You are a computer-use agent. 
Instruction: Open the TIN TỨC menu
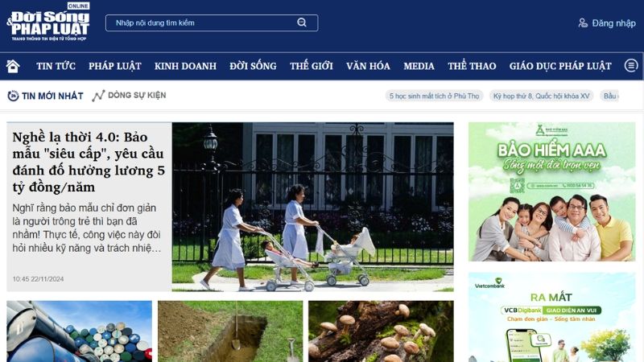pos(56,66)
